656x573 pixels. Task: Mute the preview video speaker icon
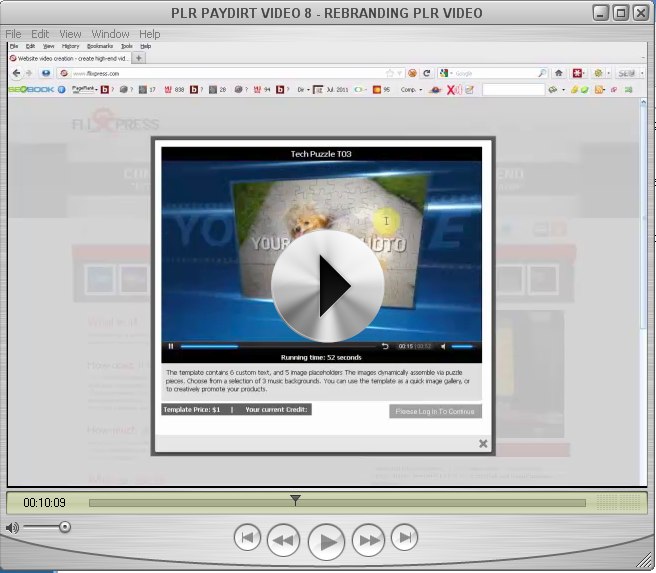(443, 346)
